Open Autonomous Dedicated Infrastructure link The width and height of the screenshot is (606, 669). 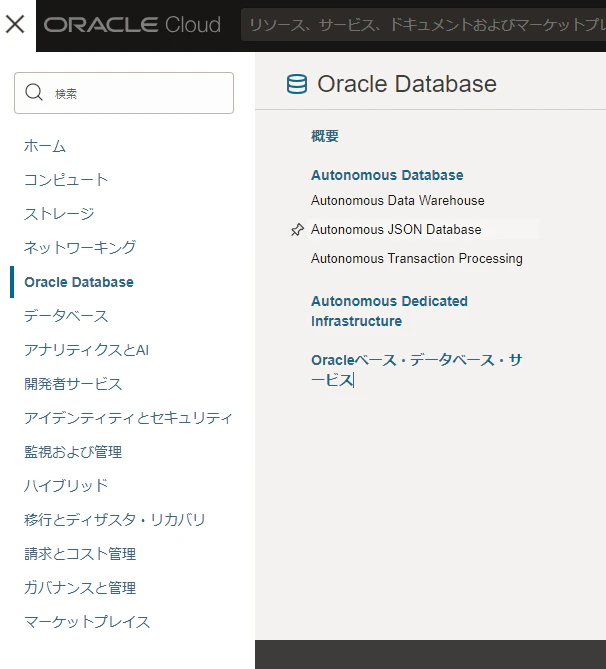pos(389,311)
